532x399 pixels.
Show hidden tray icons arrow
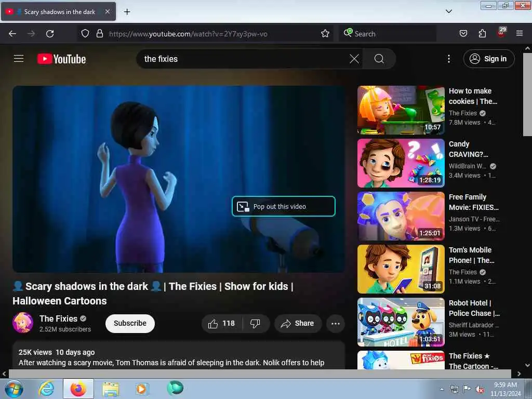pos(442,389)
